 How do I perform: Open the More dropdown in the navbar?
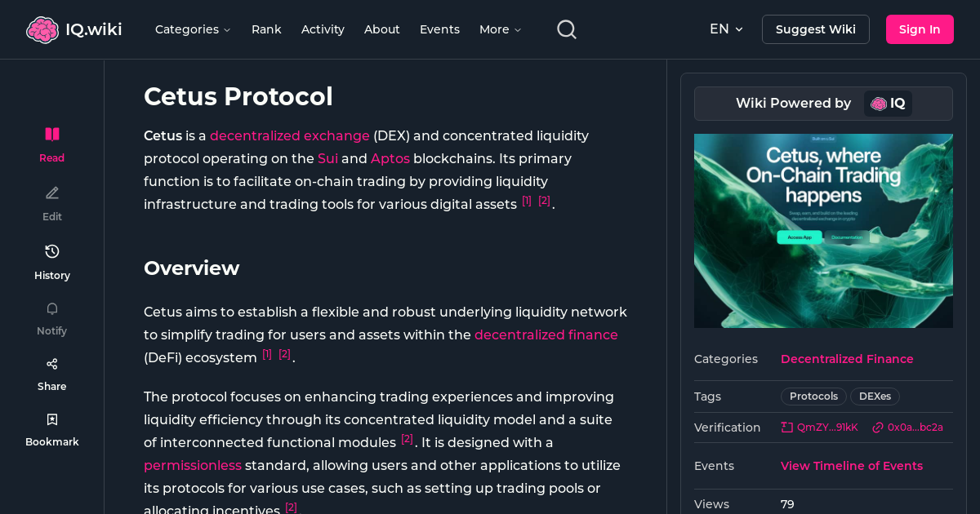(x=499, y=29)
